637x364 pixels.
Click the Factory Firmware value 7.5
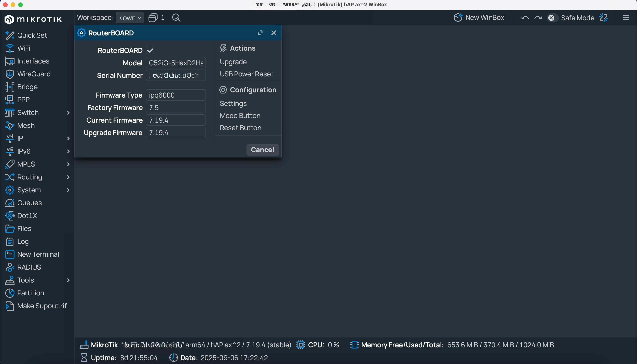pos(176,108)
